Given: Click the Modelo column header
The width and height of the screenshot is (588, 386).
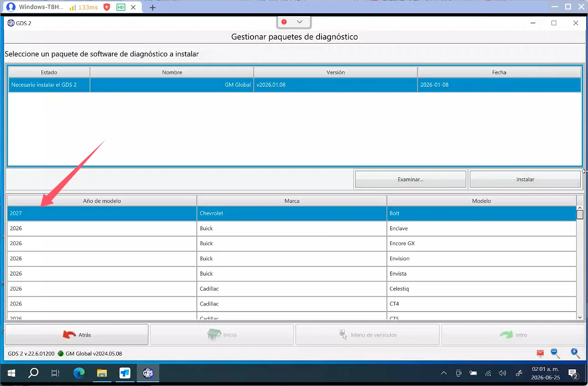Looking at the screenshot, I should coord(481,201).
